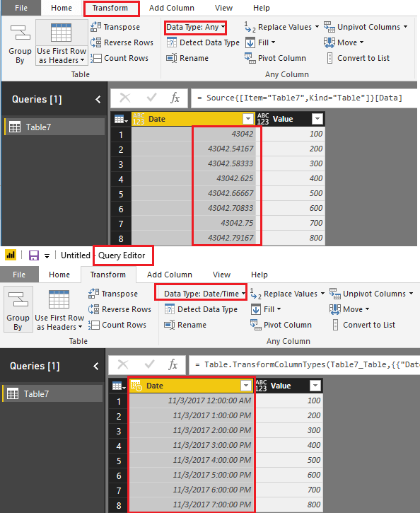The height and width of the screenshot is (513, 420).
Task: Open Replace Values in upper ribbon
Action: pos(281,27)
